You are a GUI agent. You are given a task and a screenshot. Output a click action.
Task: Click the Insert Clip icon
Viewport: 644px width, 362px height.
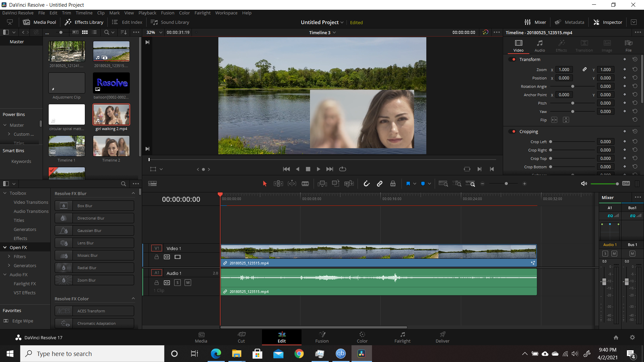pos(322,184)
